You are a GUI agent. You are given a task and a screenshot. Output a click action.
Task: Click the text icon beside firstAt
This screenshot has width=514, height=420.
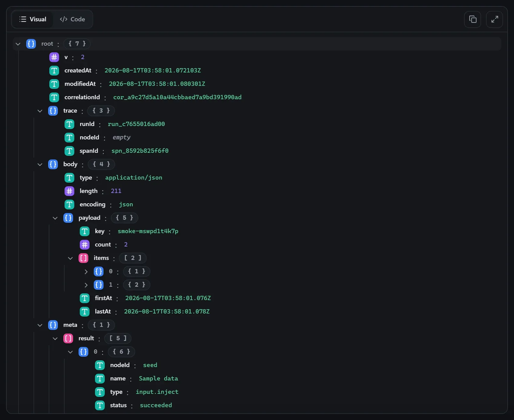85,298
